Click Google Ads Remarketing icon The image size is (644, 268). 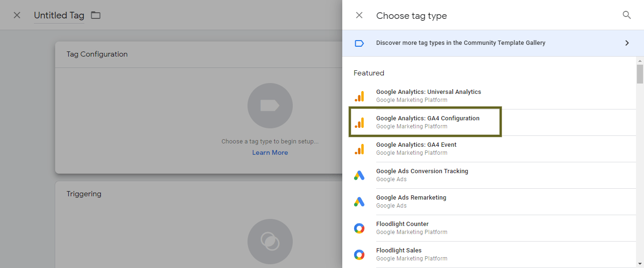coord(359,201)
